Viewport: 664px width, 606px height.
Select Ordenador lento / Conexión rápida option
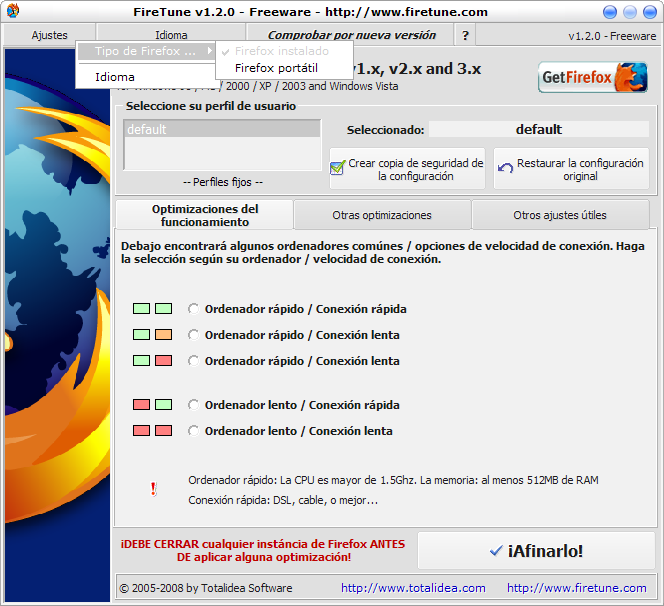(x=194, y=405)
